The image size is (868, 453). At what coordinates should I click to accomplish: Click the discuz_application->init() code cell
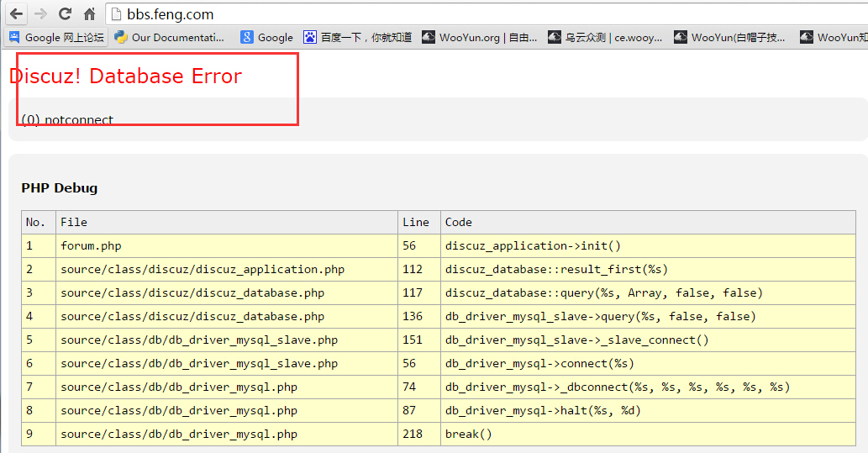[x=648, y=246]
